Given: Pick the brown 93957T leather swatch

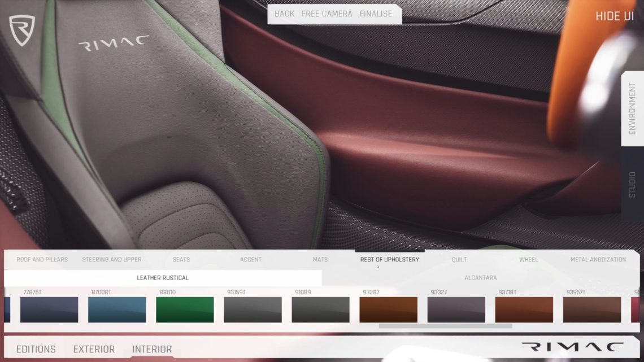Looking at the screenshot, I should pyautogui.click(x=592, y=309).
